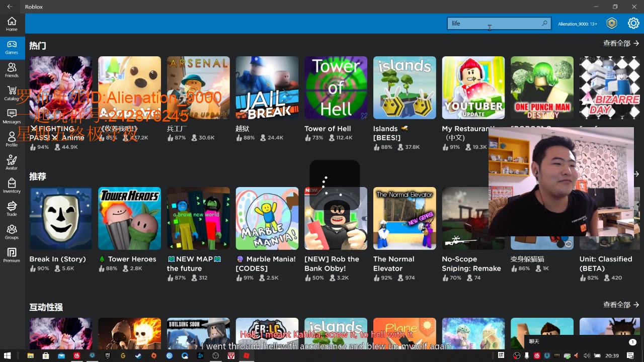Open the Groups sidebar section
The image size is (644, 362).
[x=12, y=232]
